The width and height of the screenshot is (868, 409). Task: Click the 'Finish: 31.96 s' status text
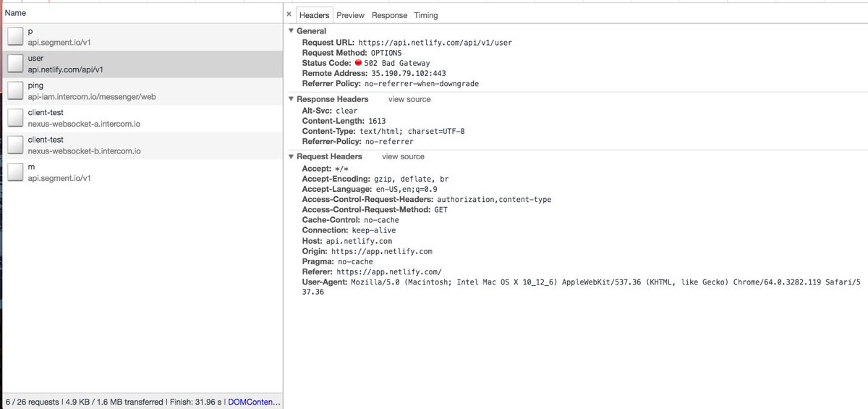195,402
